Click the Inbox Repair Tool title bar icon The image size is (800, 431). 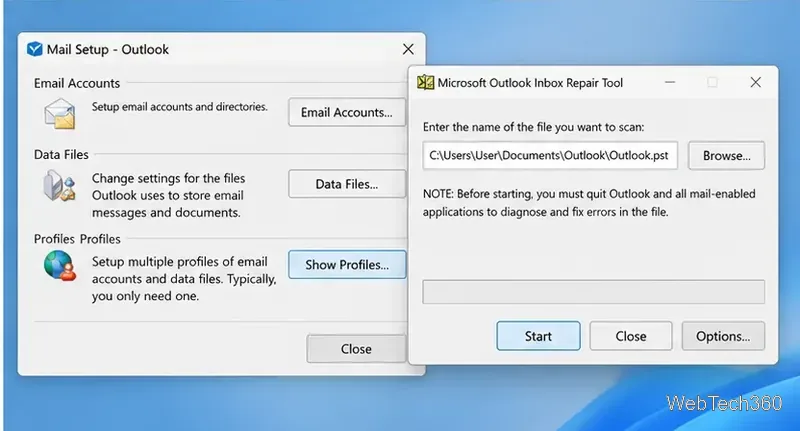tap(426, 83)
